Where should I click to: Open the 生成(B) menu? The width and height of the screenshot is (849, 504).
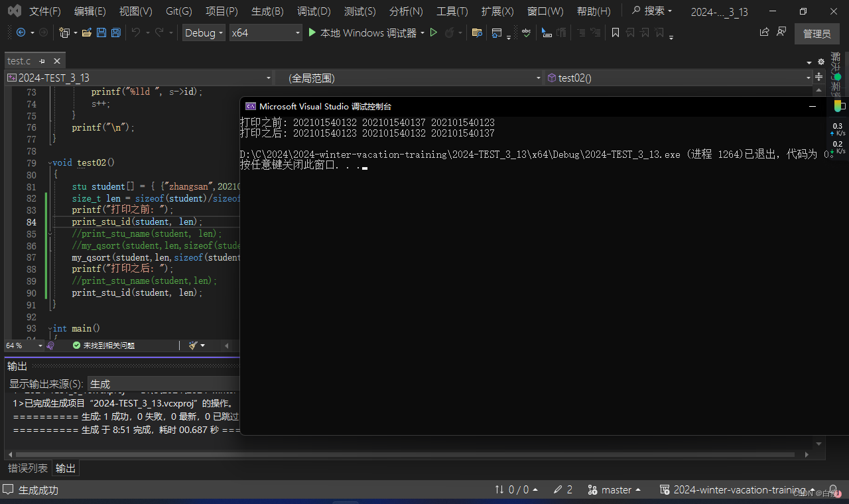[x=267, y=11]
